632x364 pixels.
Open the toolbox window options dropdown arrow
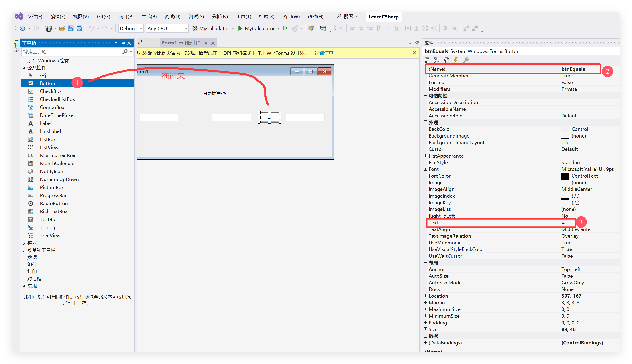point(116,43)
